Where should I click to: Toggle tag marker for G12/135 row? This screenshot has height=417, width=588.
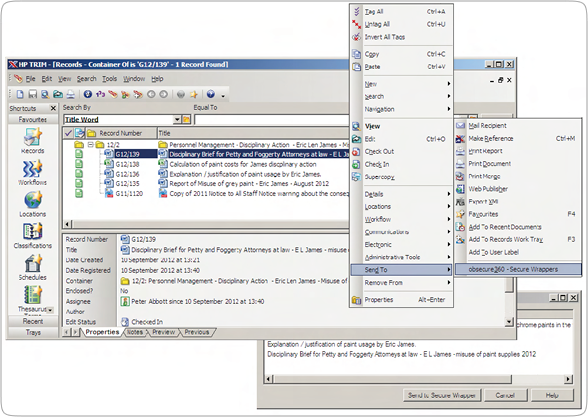point(79,183)
